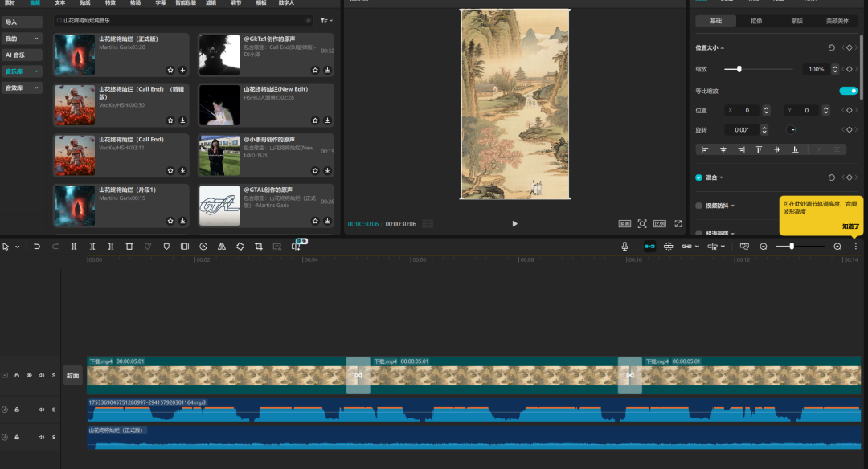Collapse the 位置大小 section

click(723, 48)
